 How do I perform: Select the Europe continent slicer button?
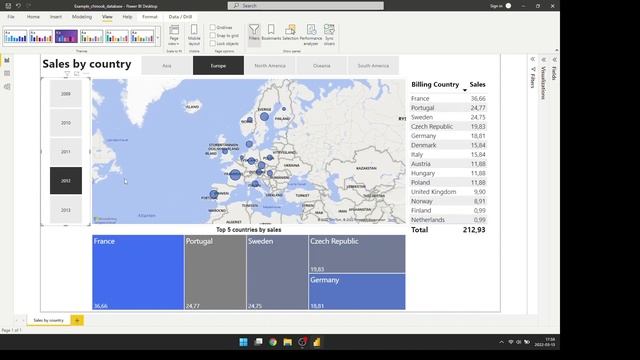(x=218, y=66)
